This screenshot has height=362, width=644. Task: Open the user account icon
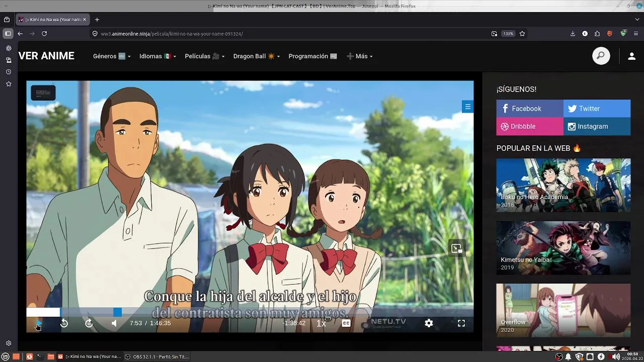631,56
